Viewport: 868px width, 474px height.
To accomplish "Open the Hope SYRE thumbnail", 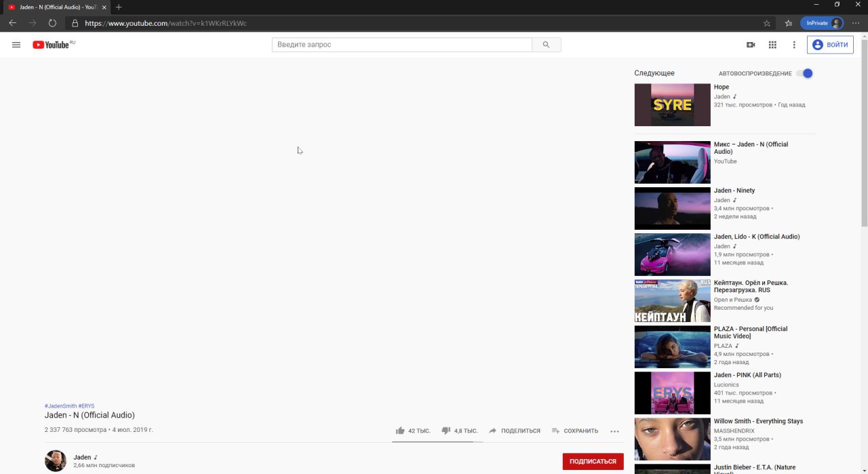I will click(673, 105).
